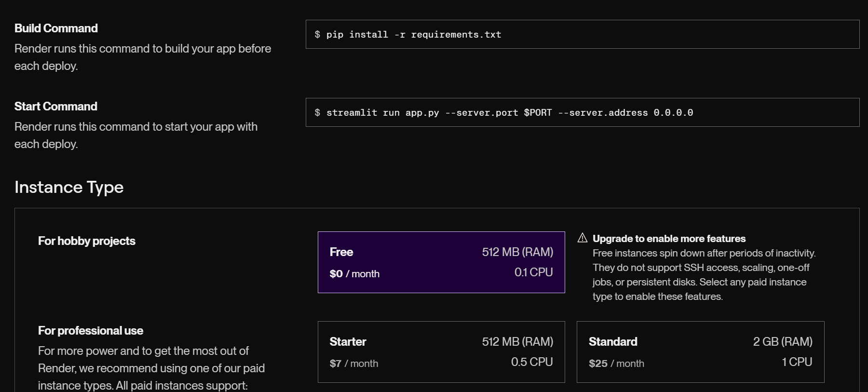Click the Start Command input field

tap(582, 112)
